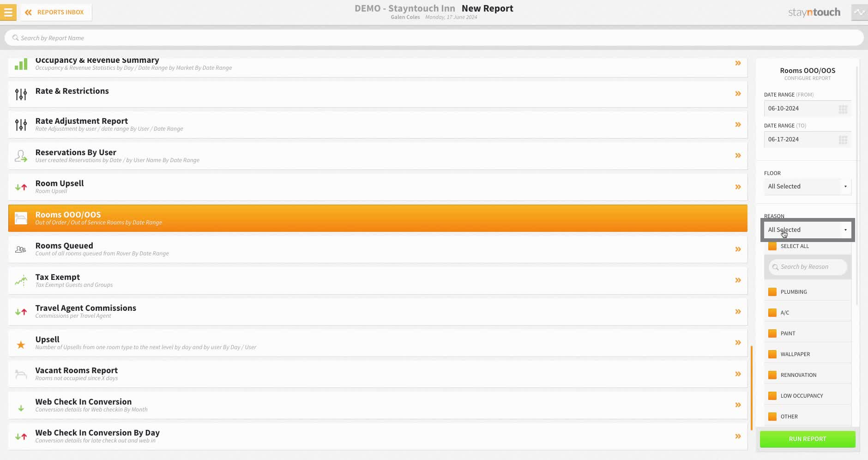Viewport: 868px width, 460px height.
Task: Open the hamburger main menu
Action: (x=8, y=12)
